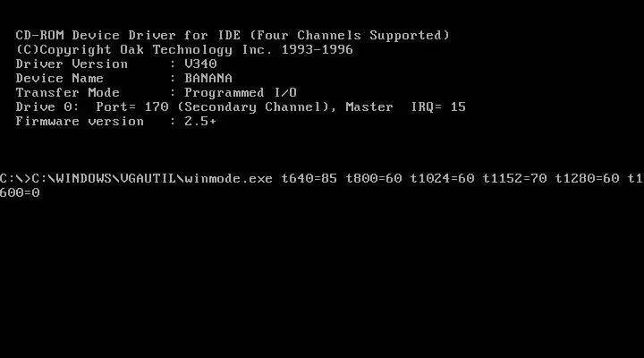
Task: Click the t1152=70 parameter
Action: tap(514, 178)
